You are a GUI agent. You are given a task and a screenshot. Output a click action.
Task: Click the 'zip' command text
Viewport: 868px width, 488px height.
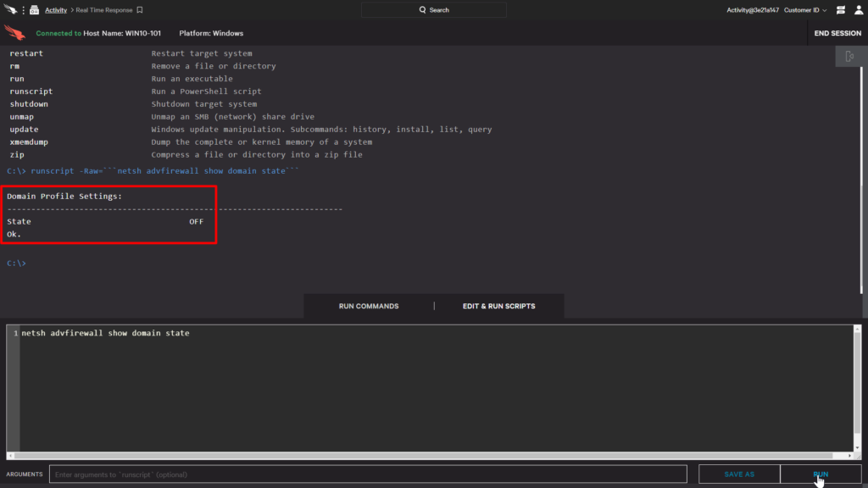17,155
